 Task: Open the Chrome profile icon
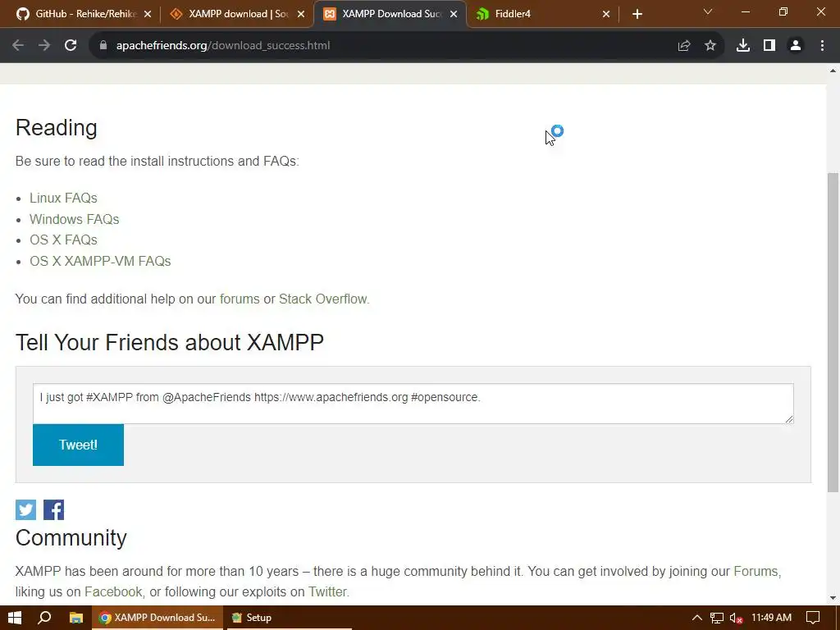point(796,46)
